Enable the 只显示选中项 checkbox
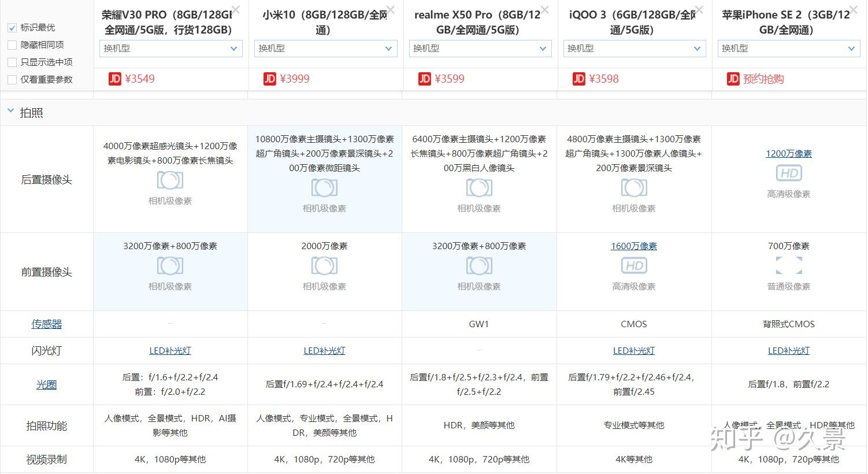This screenshot has width=868, height=474. point(12,62)
